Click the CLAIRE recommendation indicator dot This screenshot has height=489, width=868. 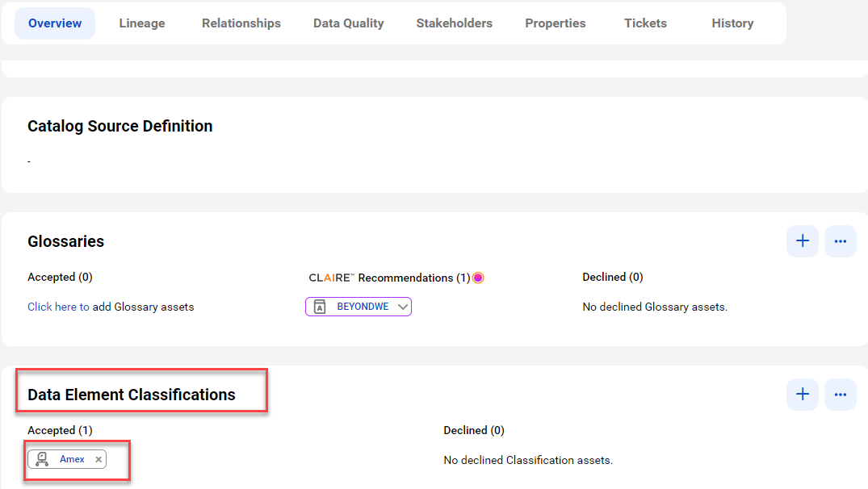pos(478,278)
